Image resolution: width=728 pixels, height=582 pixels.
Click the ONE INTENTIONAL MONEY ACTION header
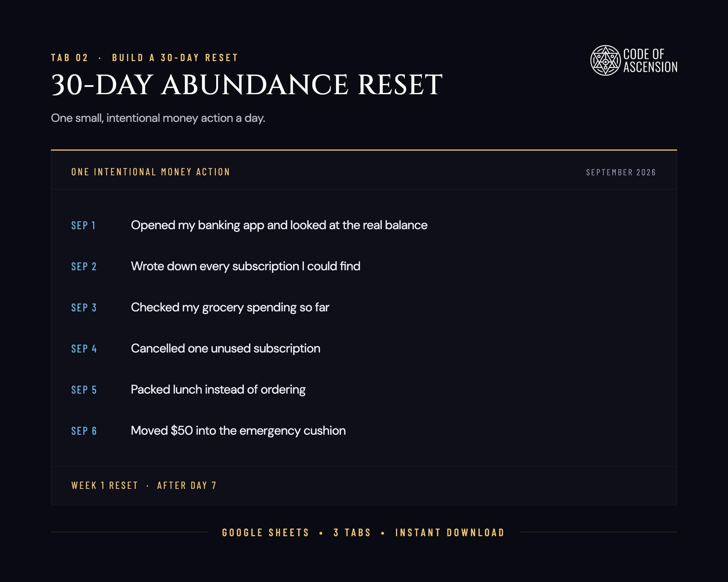click(150, 172)
